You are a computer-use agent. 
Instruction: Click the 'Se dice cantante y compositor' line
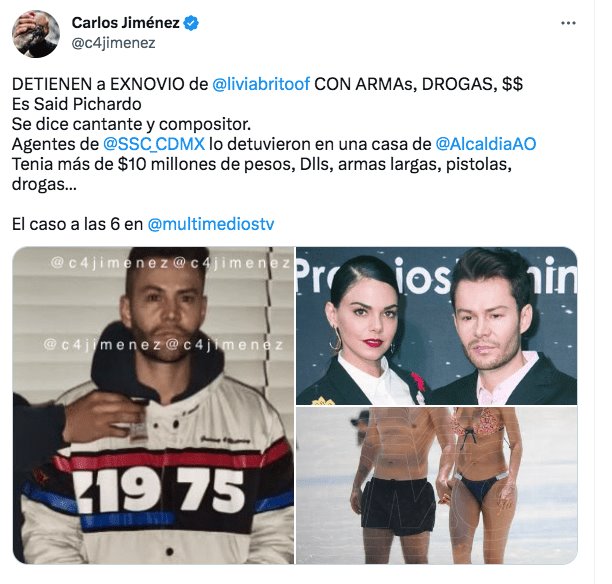[x=131, y=124]
